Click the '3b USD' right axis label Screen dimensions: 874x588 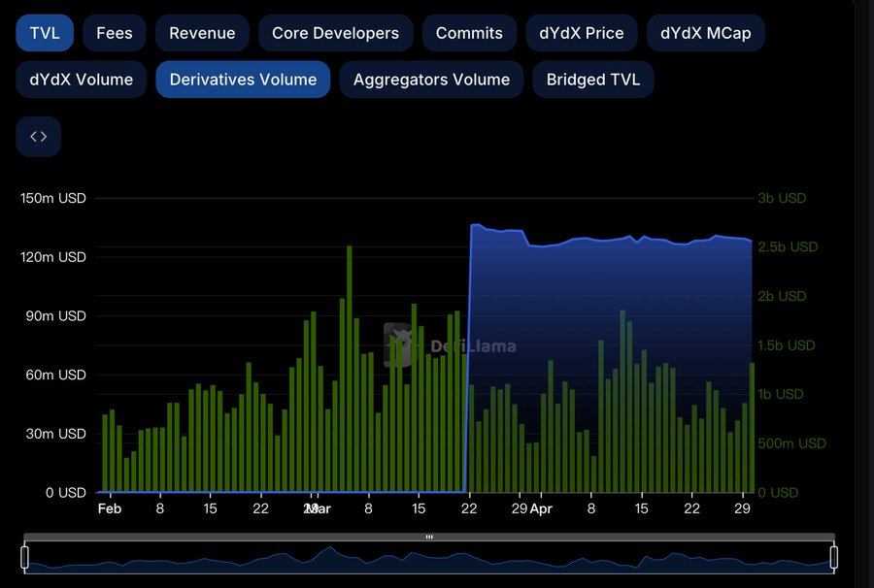coord(782,198)
